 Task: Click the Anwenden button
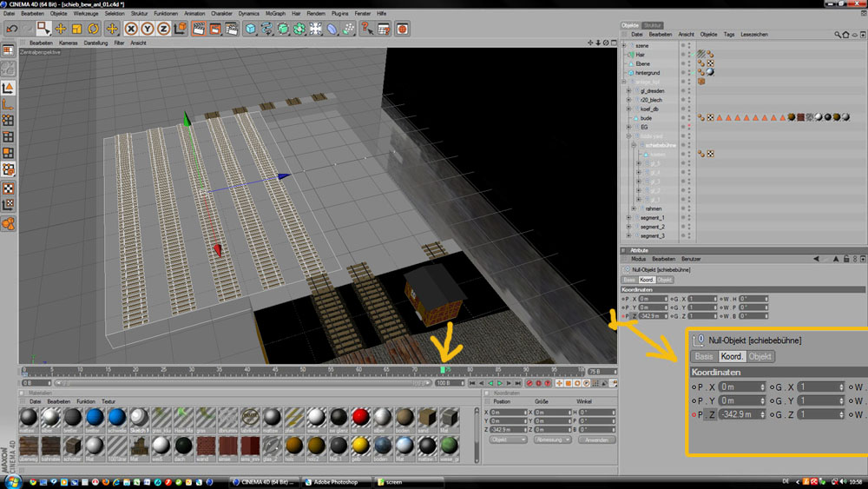[x=595, y=439]
